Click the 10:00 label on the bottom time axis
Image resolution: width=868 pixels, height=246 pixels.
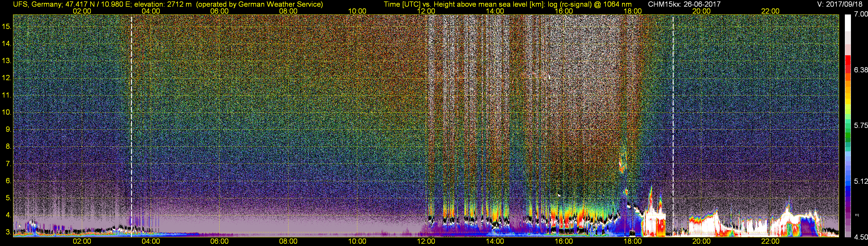click(357, 241)
